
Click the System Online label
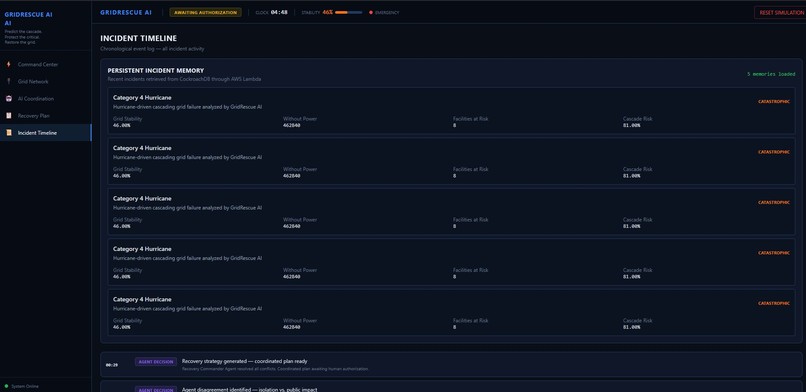tap(25, 386)
